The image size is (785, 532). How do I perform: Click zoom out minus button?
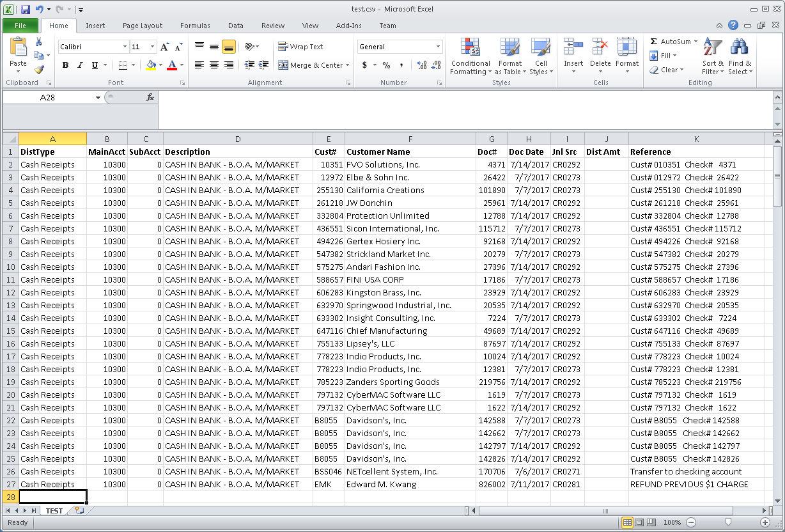point(691,522)
